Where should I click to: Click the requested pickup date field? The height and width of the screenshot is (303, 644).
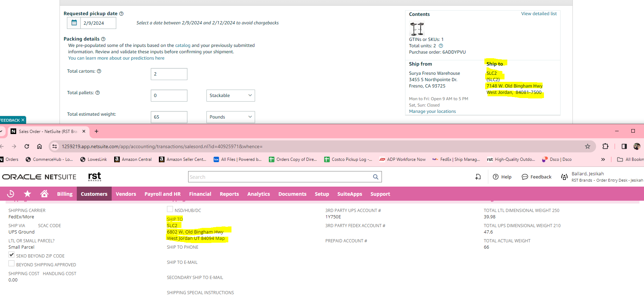click(x=98, y=23)
